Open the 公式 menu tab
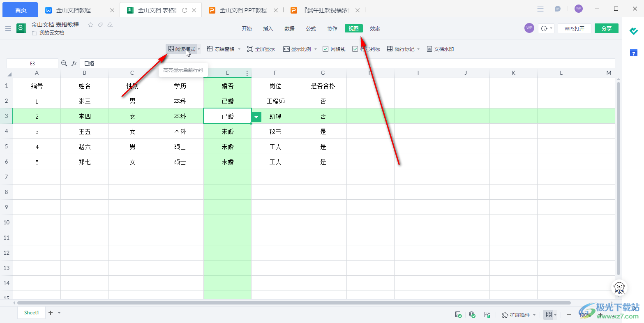This screenshot has width=644, height=323. (x=311, y=28)
